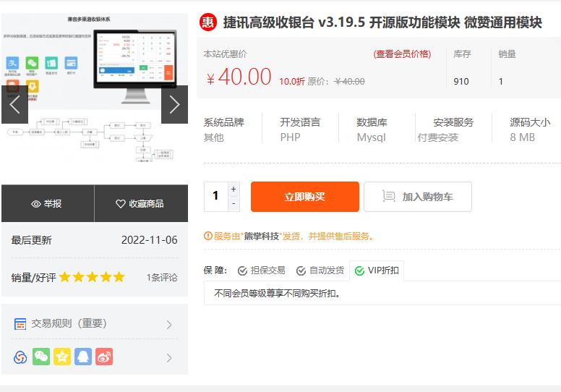Decrease quantity with the minus stepper

click(x=234, y=204)
